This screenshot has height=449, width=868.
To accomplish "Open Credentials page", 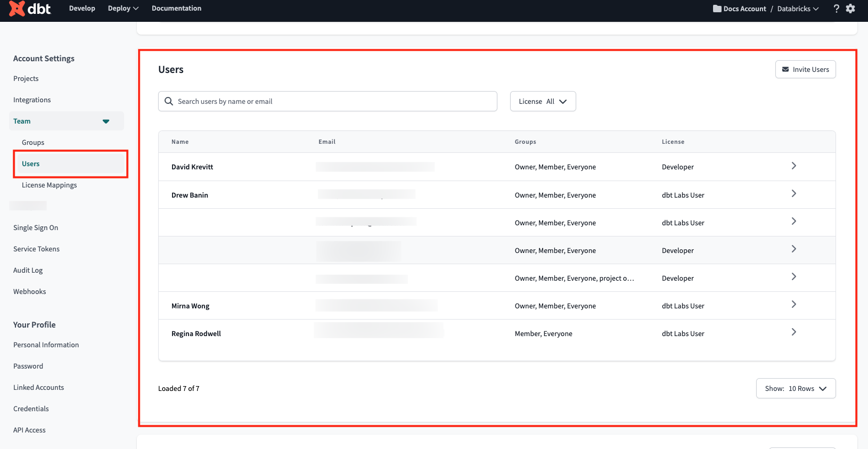I will coord(31,409).
